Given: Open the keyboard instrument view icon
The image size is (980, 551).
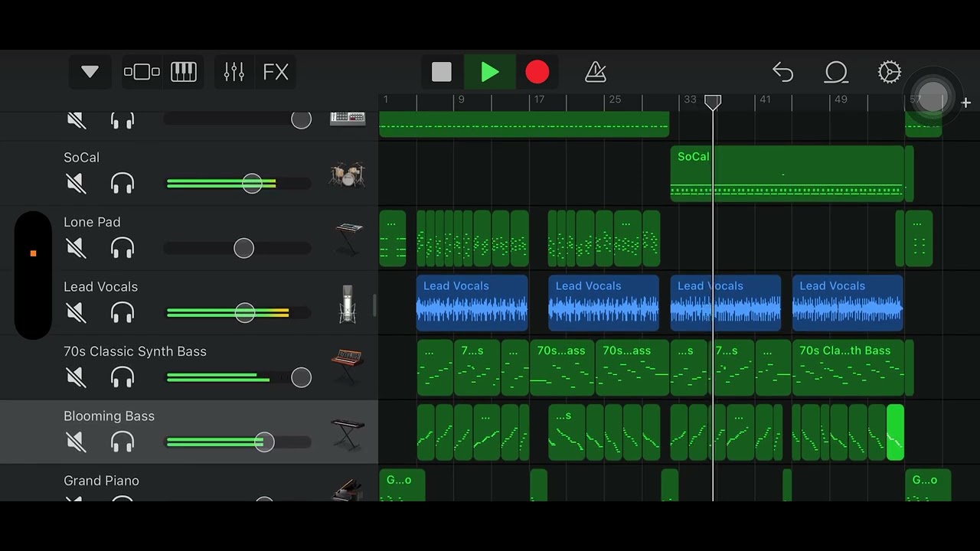Looking at the screenshot, I should (x=184, y=72).
